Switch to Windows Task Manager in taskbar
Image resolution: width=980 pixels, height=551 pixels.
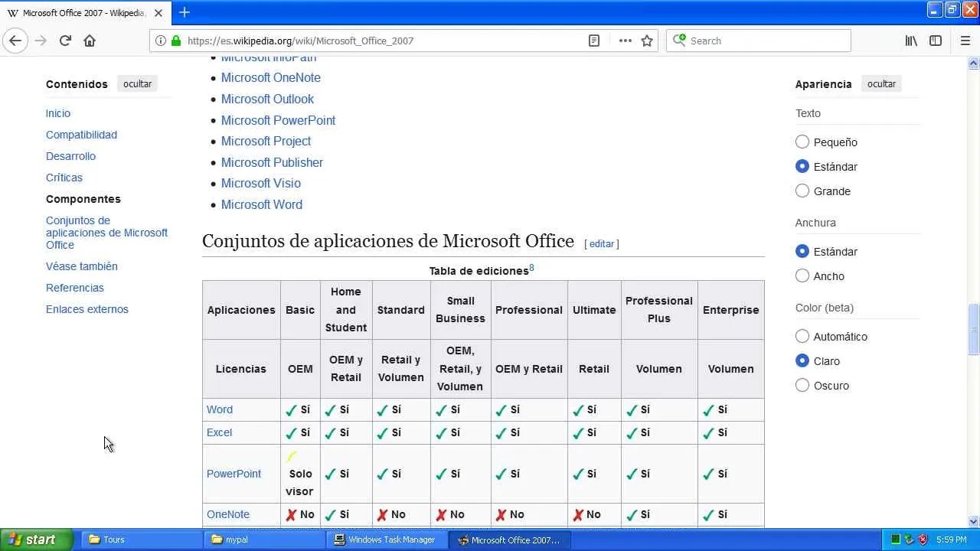click(387, 540)
